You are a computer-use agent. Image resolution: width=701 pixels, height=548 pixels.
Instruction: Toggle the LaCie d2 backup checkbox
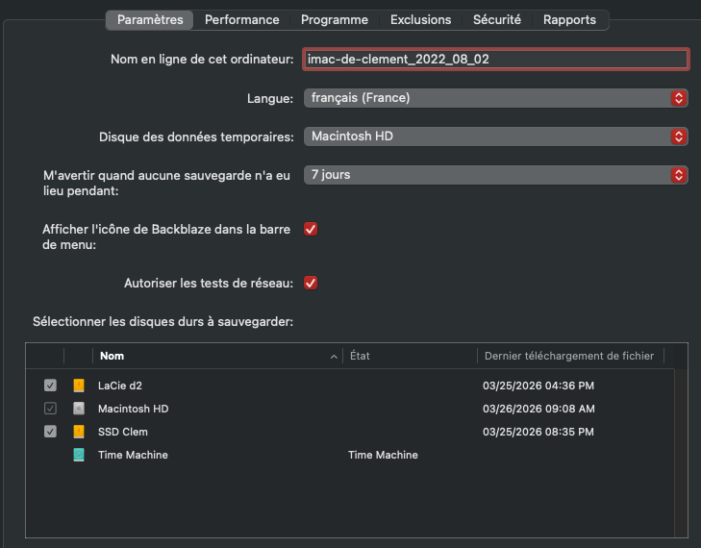pos(50,385)
